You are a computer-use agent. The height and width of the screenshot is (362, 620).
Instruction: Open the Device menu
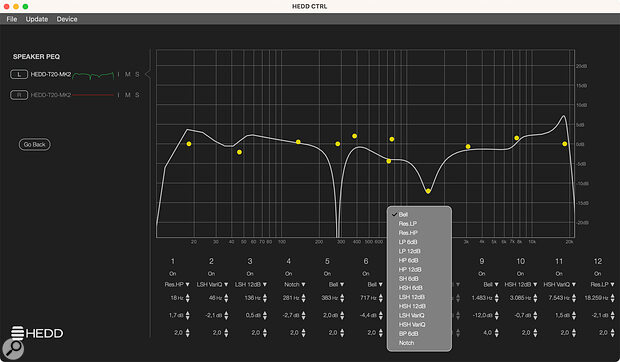click(67, 19)
